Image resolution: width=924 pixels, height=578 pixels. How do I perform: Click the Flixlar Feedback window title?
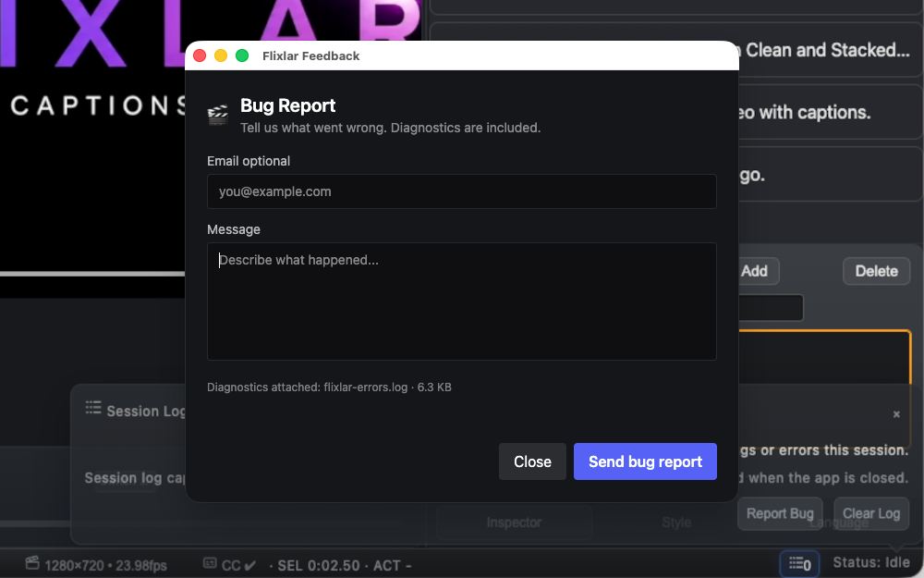click(310, 56)
